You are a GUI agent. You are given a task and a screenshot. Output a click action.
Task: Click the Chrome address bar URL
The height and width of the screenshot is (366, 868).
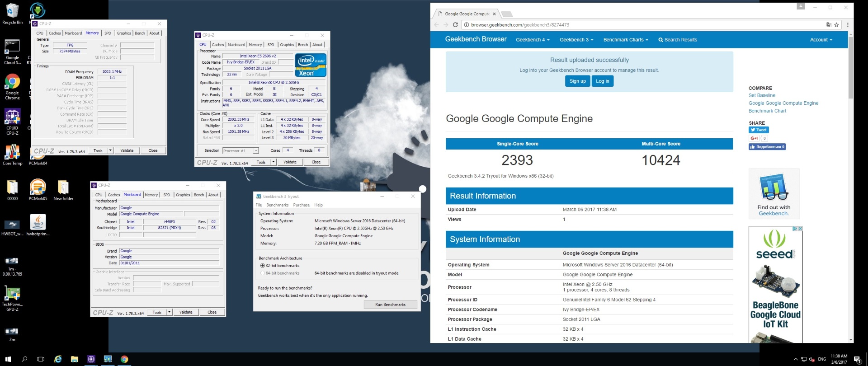[x=520, y=25]
